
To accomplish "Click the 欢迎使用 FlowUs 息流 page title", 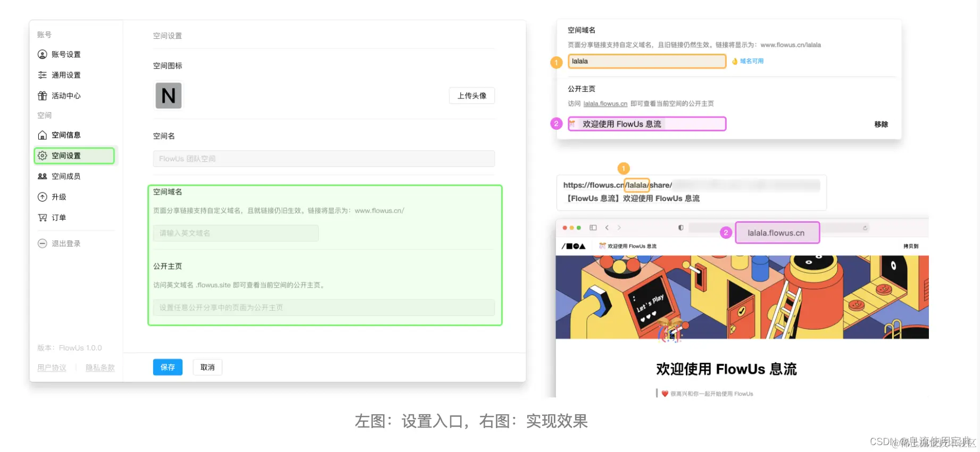I will pyautogui.click(x=726, y=369).
